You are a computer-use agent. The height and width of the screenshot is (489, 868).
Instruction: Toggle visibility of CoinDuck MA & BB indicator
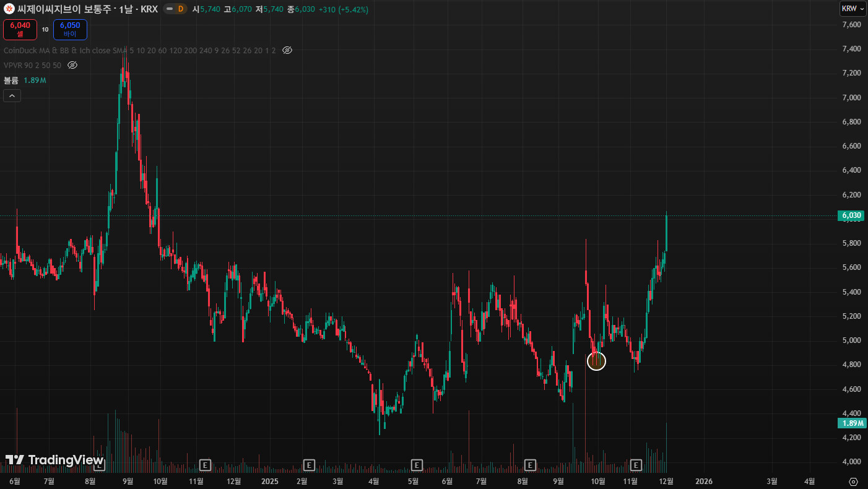[x=287, y=50]
